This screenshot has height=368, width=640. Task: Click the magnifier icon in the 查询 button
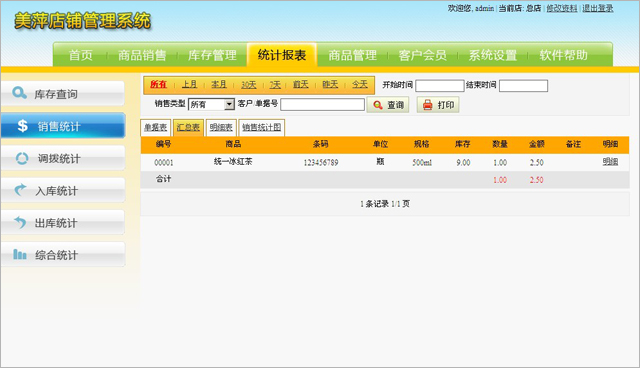point(378,105)
